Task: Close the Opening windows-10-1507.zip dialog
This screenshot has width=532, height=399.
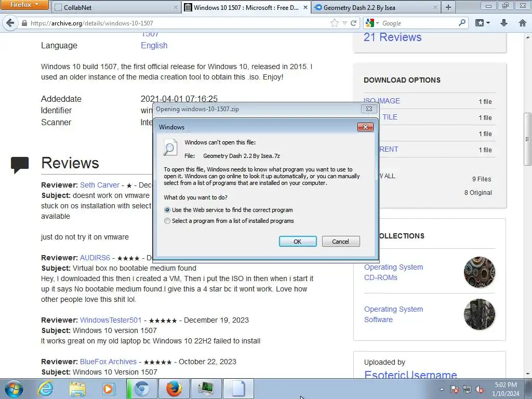Action: (x=369, y=109)
